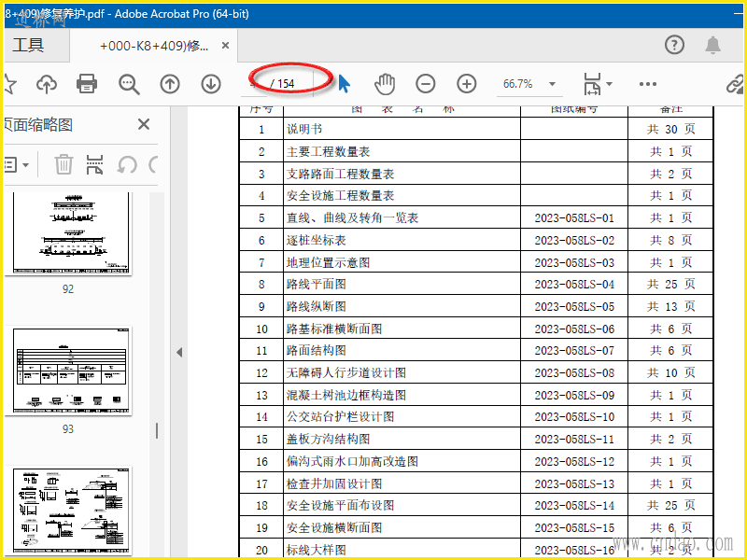This screenshot has height=560, width=747.
Task: Click the text 主要工程数量表
Action: [x=329, y=151]
